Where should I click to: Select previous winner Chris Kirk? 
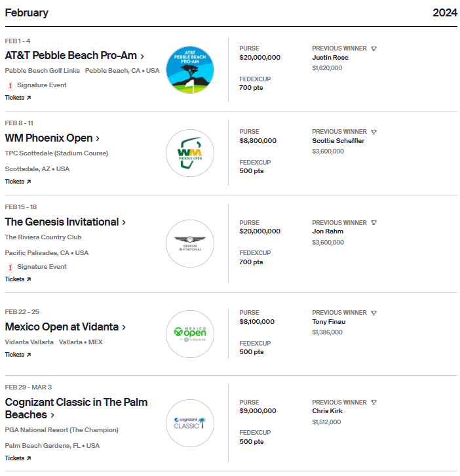[x=327, y=411]
